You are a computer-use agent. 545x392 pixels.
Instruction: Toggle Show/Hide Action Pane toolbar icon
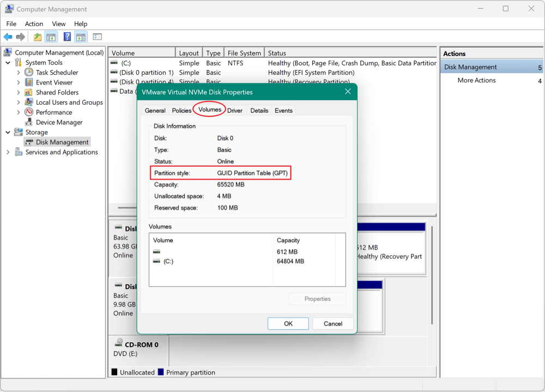[81, 37]
